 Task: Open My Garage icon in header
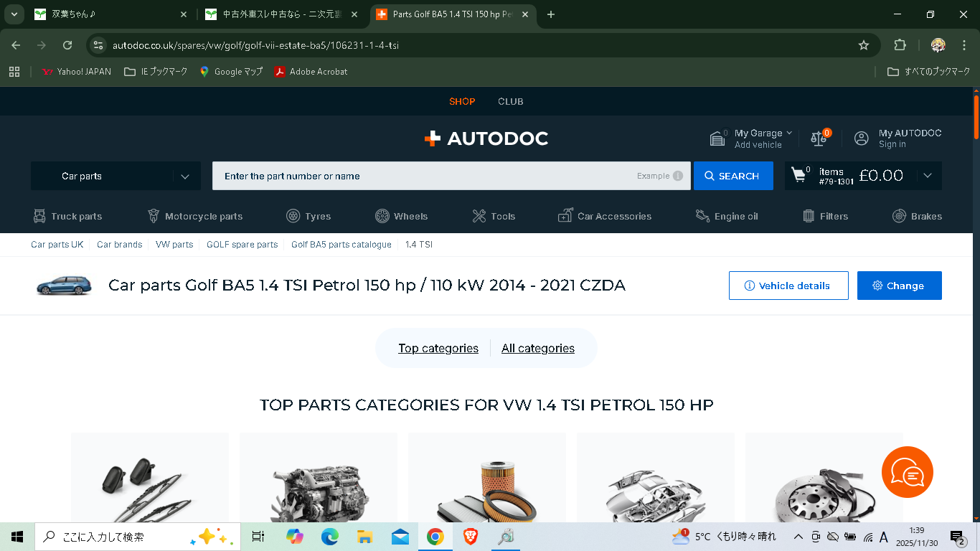[717, 138]
